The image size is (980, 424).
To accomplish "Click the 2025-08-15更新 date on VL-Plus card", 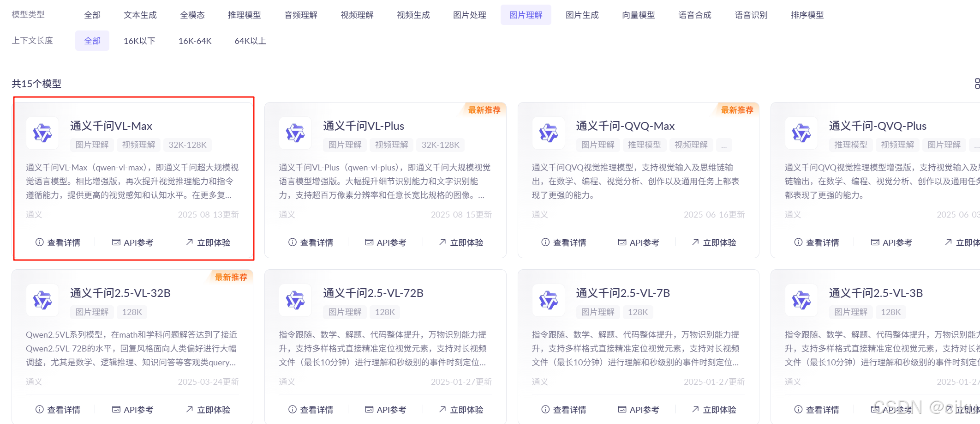I will (x=461, y=215).
